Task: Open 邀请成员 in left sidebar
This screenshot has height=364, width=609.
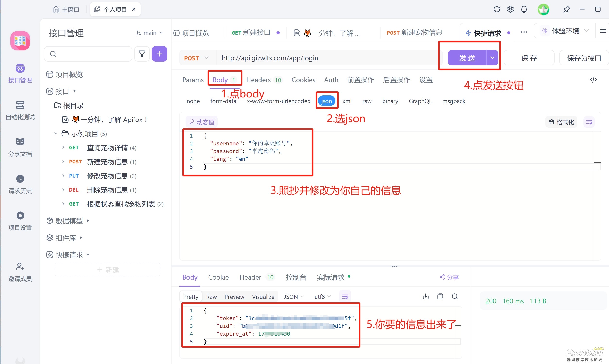Action: click(20, 272)
